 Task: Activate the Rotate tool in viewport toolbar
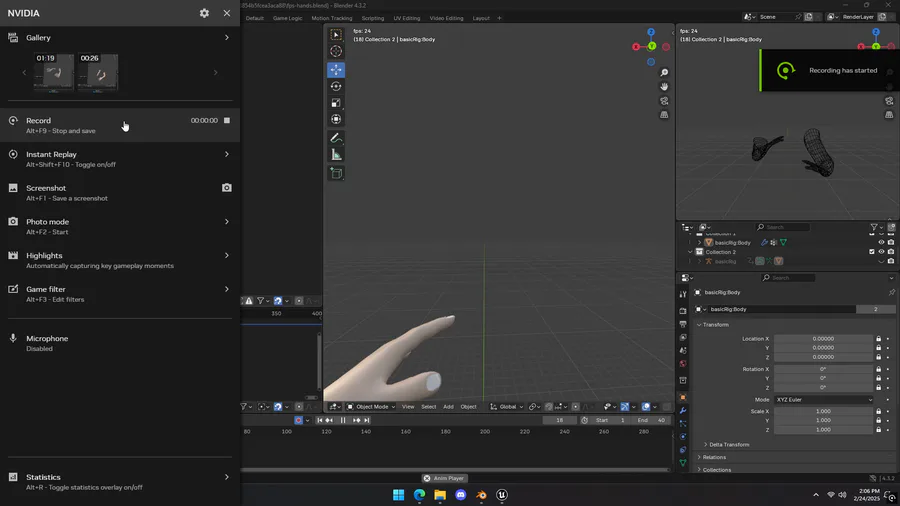point(336,86)
